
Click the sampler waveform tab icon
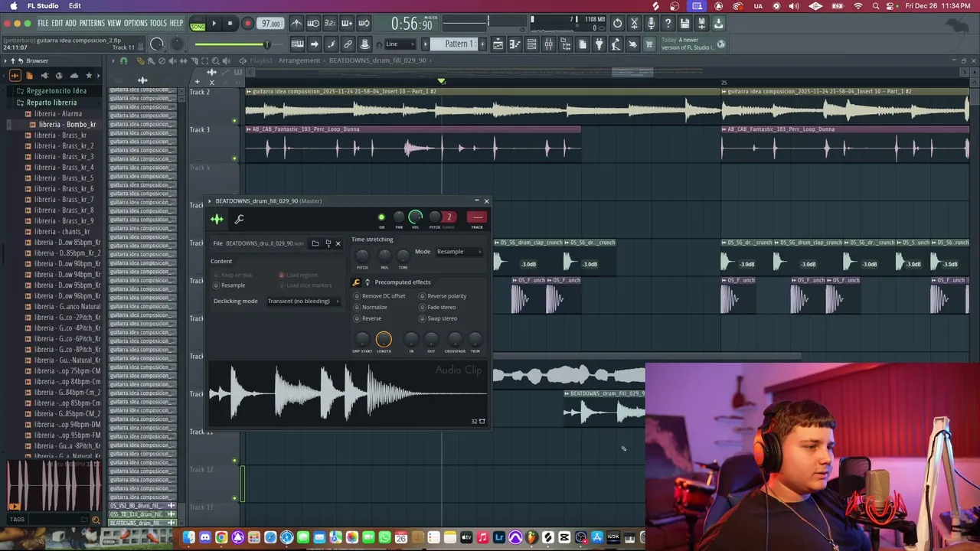click(x=217, y=219)
